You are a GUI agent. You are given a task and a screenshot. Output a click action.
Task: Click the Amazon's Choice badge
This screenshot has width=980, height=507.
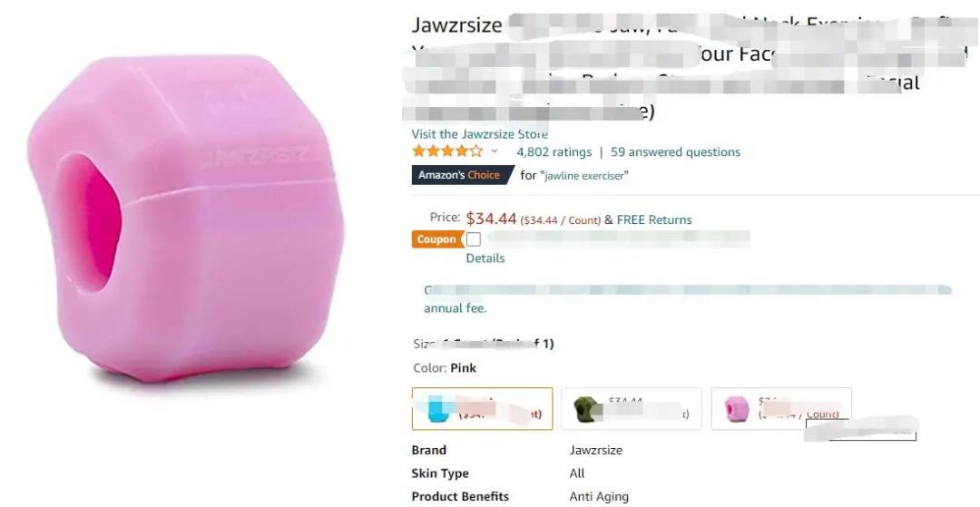coord(462,175)
